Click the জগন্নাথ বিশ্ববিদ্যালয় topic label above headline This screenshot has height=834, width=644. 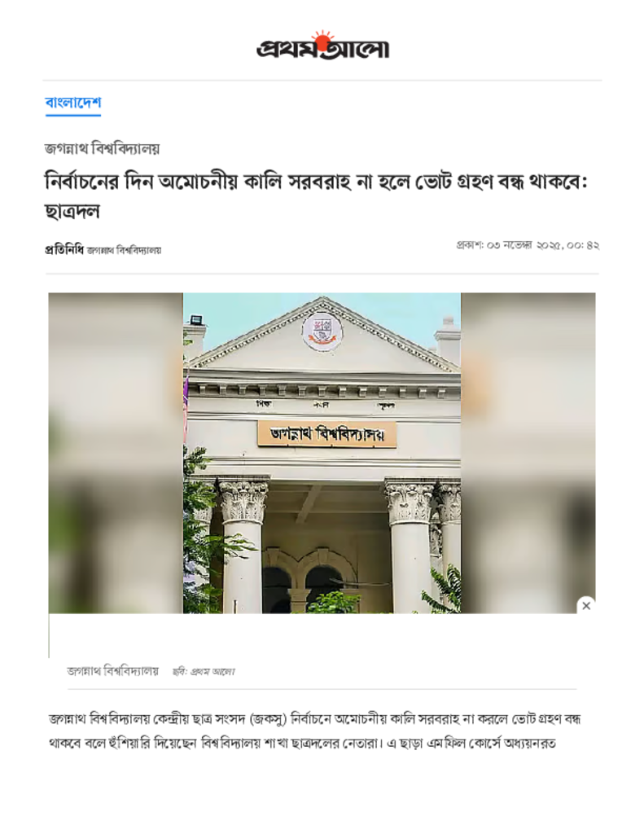click(102, 148)
